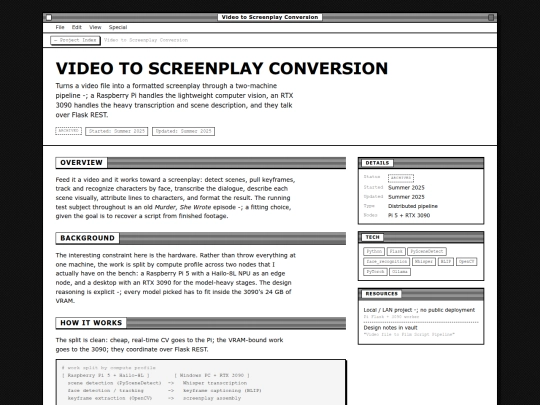Go back via the Project Index button
The image size is (540, 405).
coord(75,40)
